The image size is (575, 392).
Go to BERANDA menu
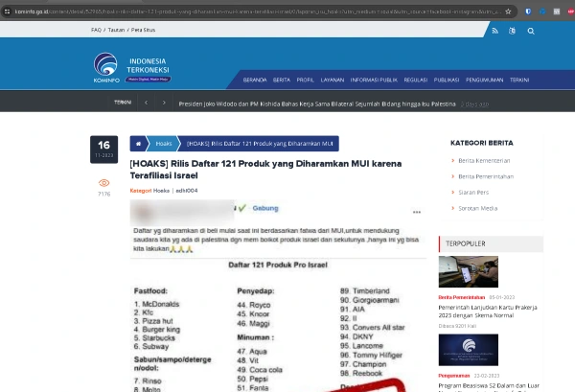tap(255, 80)
